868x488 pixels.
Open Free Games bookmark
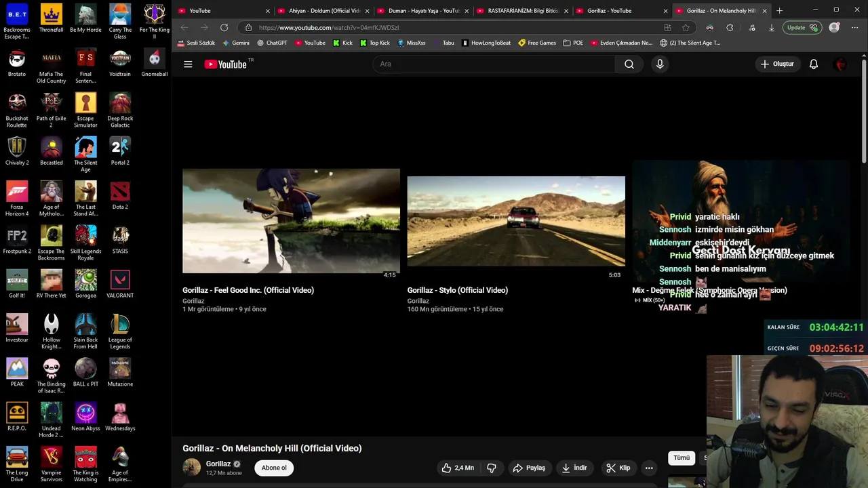537,43
